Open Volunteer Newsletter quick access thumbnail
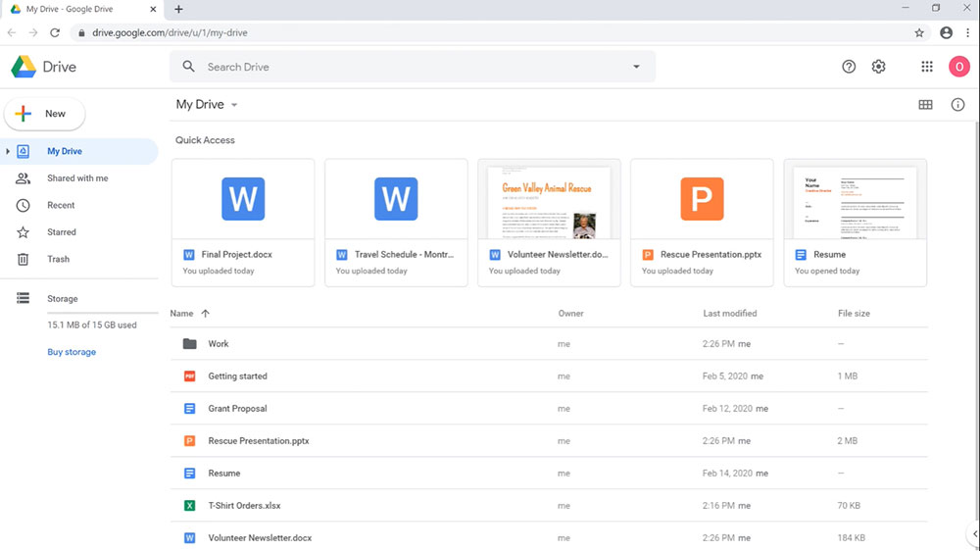Viewport: 980px width, 551px height. point(550,199)
